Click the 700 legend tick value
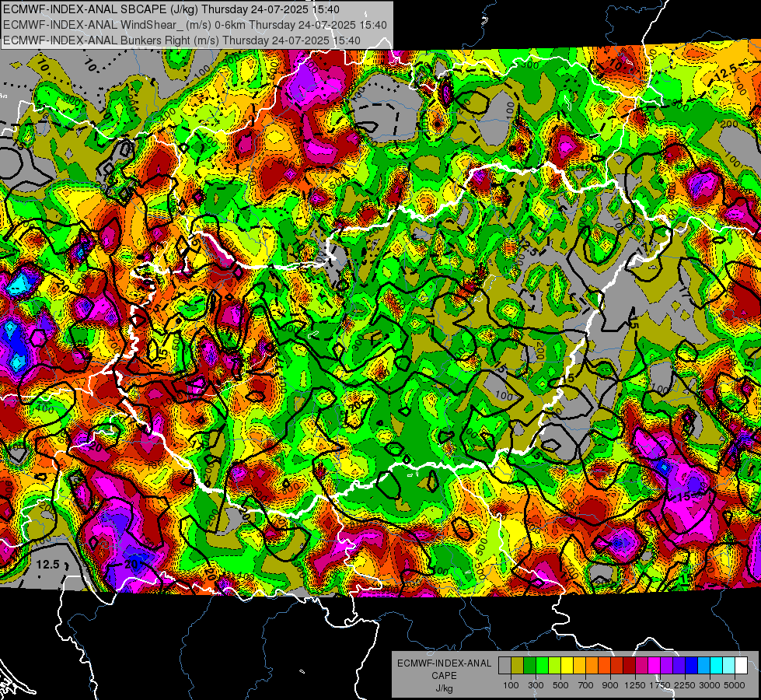 click(586, 685)
